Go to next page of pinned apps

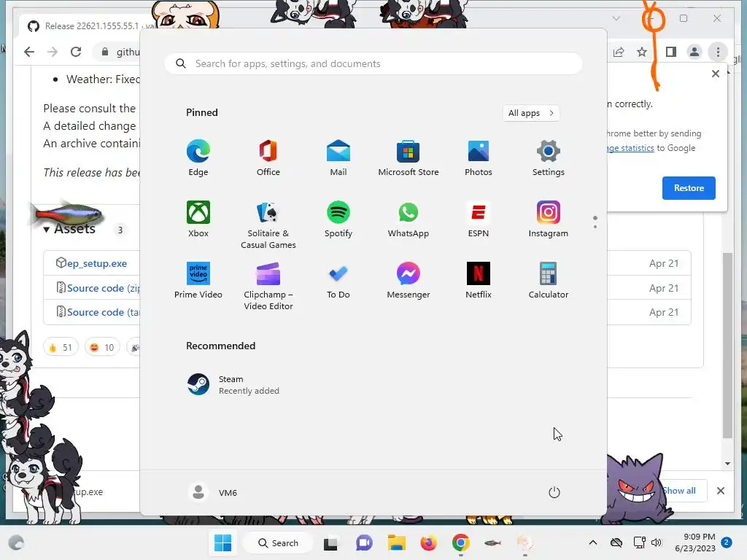pyautogui.click(x=595, y=226)
